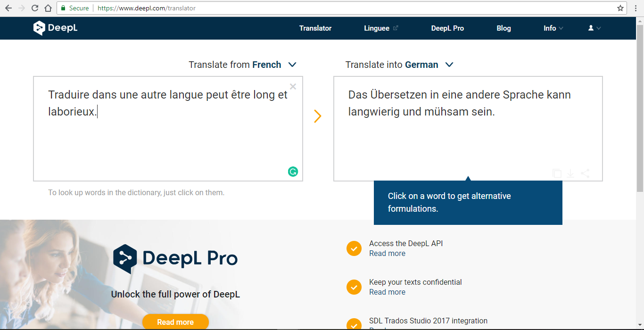Read more about Keep your texts confidential
Screen dimensions: 644x330
(x=387, y=292)
